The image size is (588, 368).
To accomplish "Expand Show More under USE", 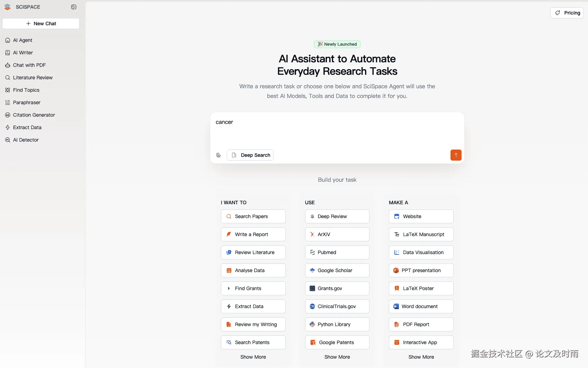I will [337, 357].
